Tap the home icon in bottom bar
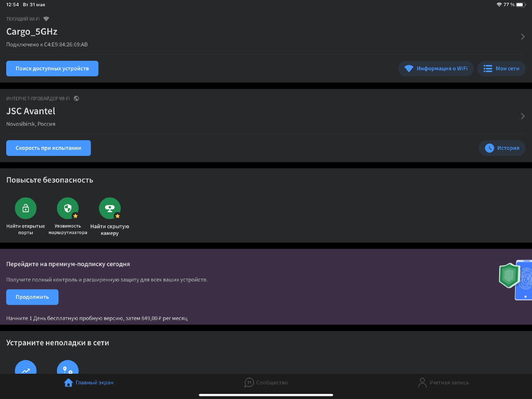This screenshot has width=532, height=399. pyautogui.click(x=68, y=383)
